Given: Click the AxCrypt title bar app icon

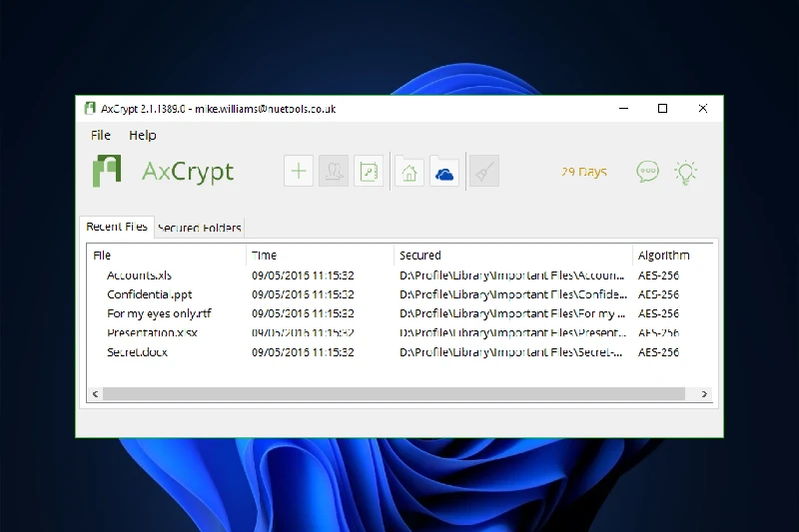Looking at the screenshot, I should click(90, 109).
